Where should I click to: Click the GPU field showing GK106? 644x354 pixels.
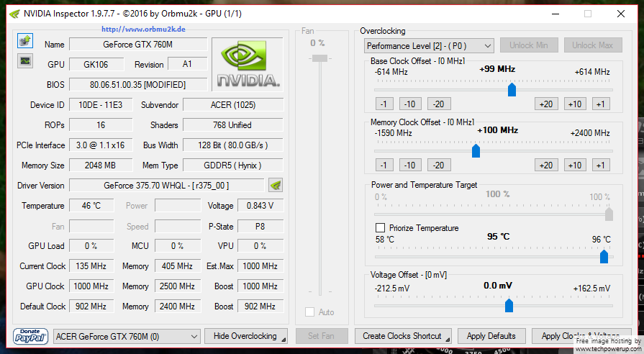coord(96,65)
